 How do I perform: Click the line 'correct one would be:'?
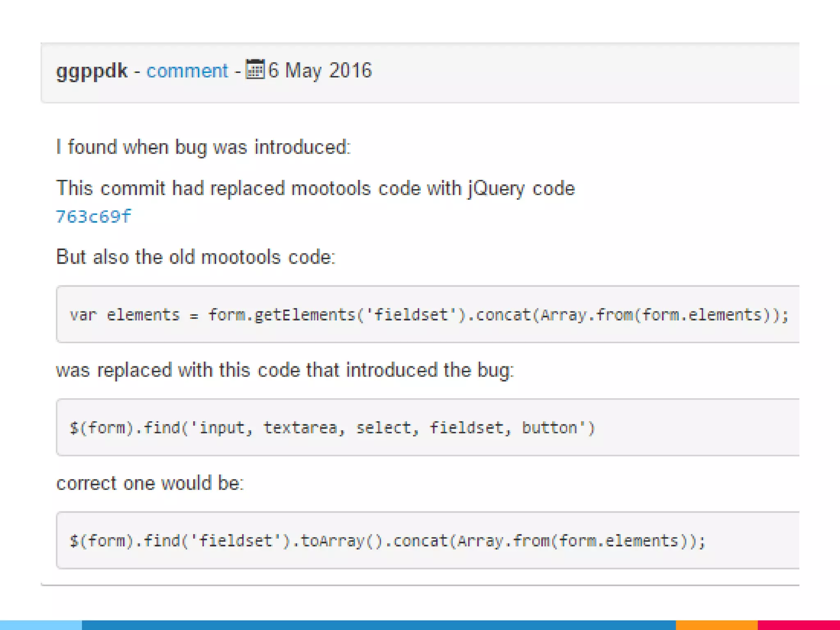(x=150, y=483)
